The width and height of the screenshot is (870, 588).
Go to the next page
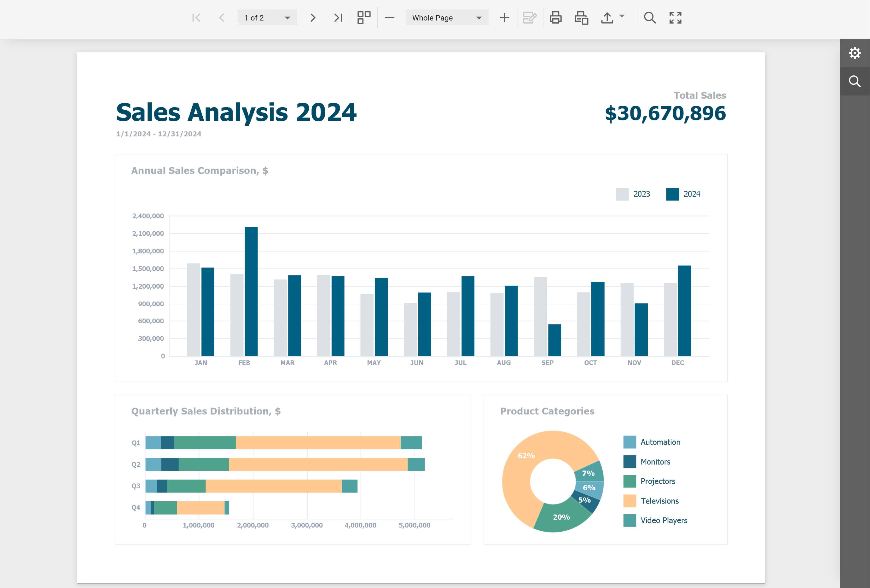[x=313, y=18]
